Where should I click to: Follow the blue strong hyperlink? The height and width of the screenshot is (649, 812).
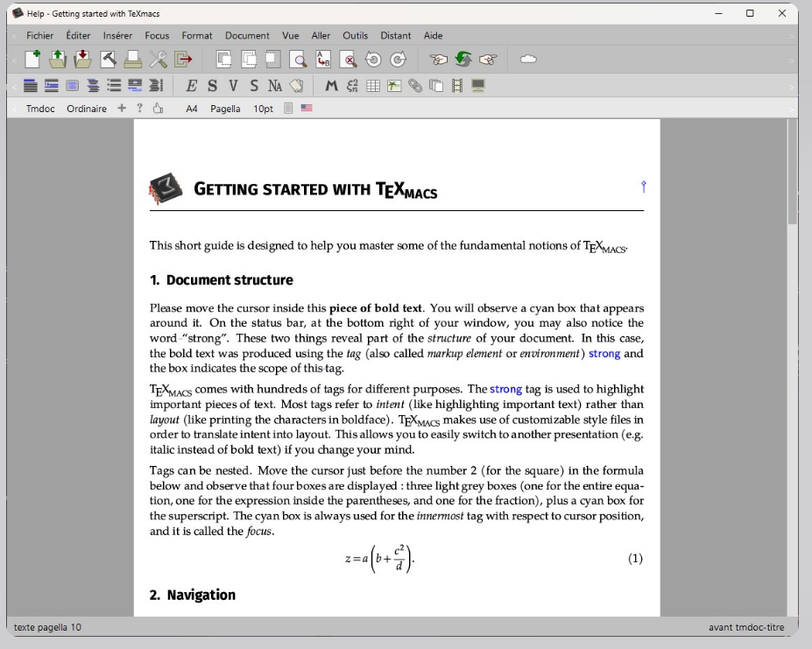point(604,354)
